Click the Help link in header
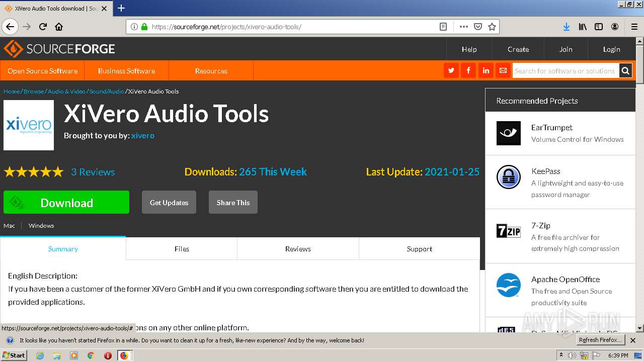 click(469, 49)
